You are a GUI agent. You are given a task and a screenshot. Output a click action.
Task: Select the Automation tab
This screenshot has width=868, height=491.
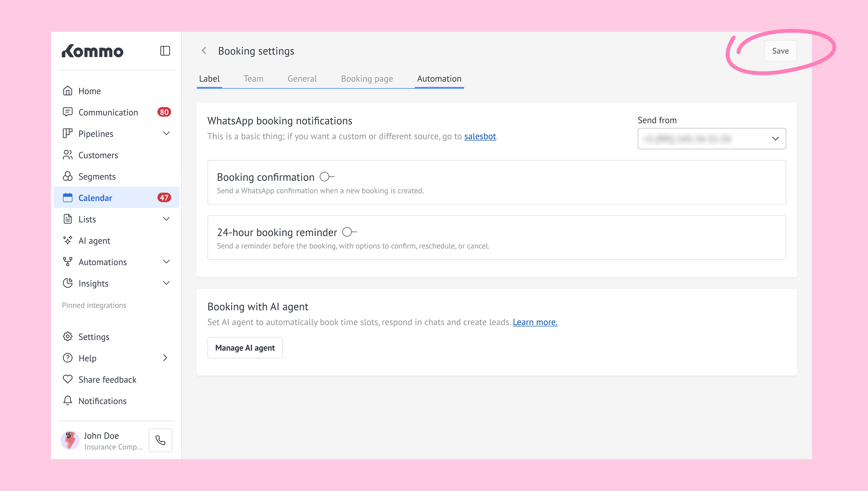pos(439,79)
